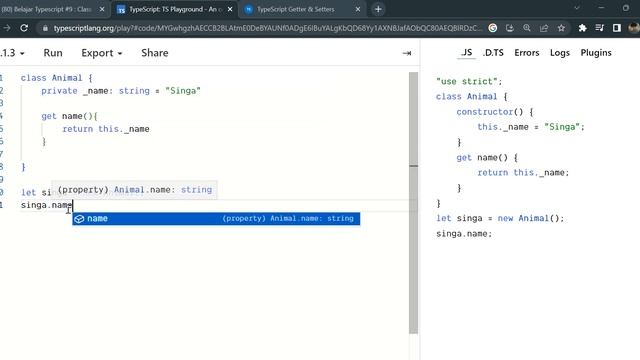
Task: Reload the page with the refresh icon
Action: (x=24, y=28)
